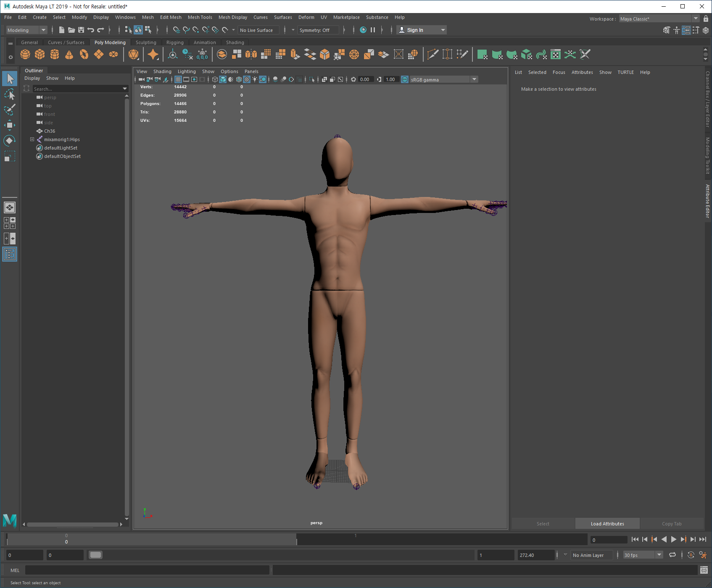712x588 pixels.
Task: Click the orange star Super Shapes icon
Action: pyautogui.click(x=153, y=54)
